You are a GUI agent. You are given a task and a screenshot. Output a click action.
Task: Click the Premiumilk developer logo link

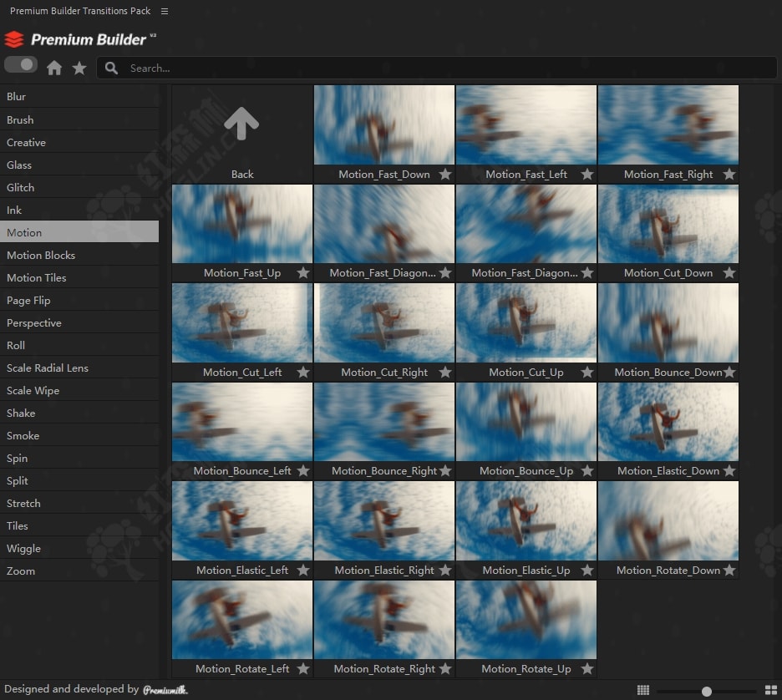pos(165,689)
